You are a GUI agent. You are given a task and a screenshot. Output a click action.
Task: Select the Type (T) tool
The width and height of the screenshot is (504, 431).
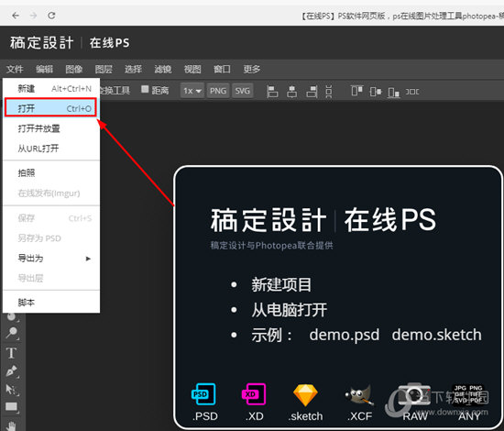[x=11, y=353]
